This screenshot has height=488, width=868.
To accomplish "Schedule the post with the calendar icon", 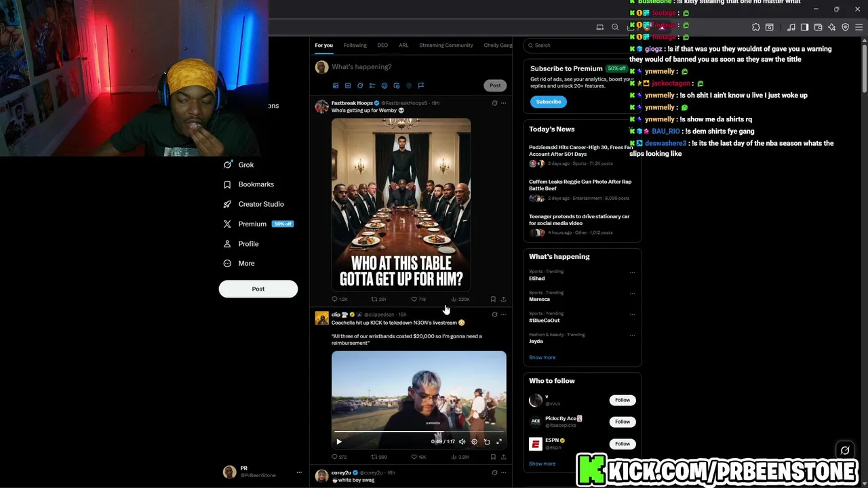I will click(x=397, y=85).
